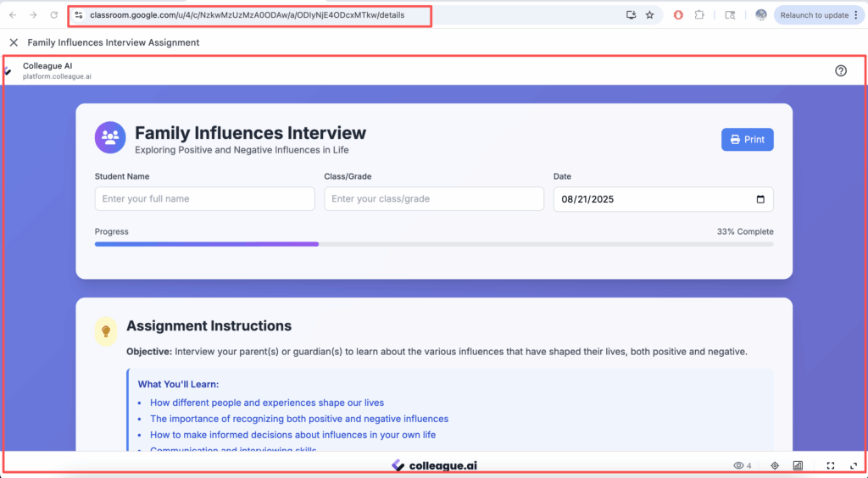Click Relaunch to update button
Viewport: 868px width, 478px height.
pyautogui.click(x=814, y=15)
